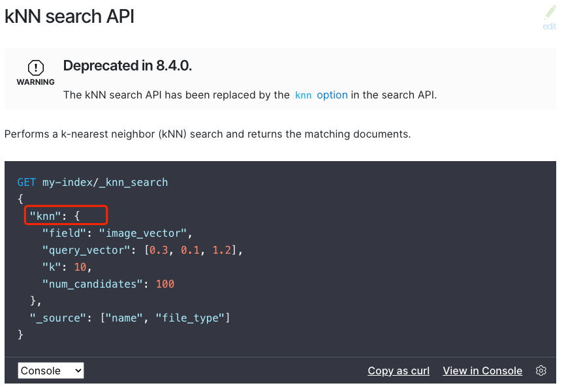
Task: Click the "file_type" string in code
Action: click(x=190, y=318)
